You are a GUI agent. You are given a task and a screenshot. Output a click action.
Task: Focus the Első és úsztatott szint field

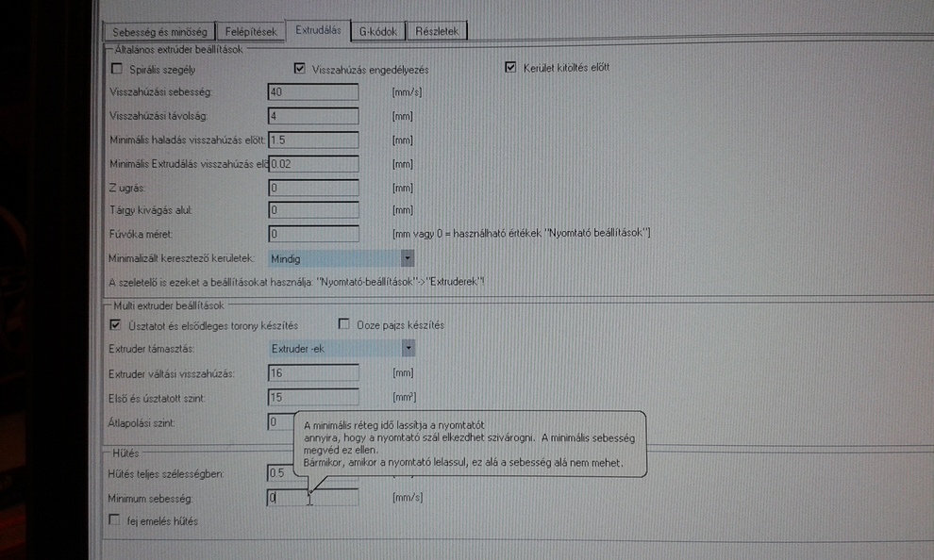[x=313, y=397]
